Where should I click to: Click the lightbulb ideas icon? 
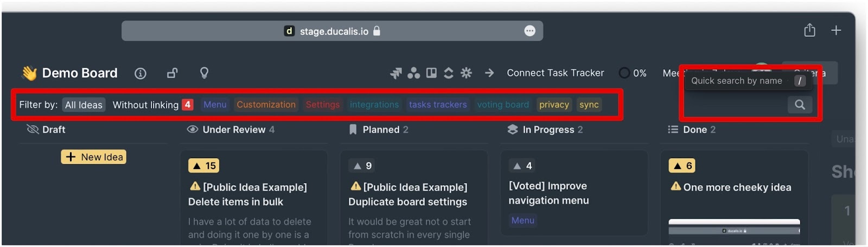(x=204, y=73)
